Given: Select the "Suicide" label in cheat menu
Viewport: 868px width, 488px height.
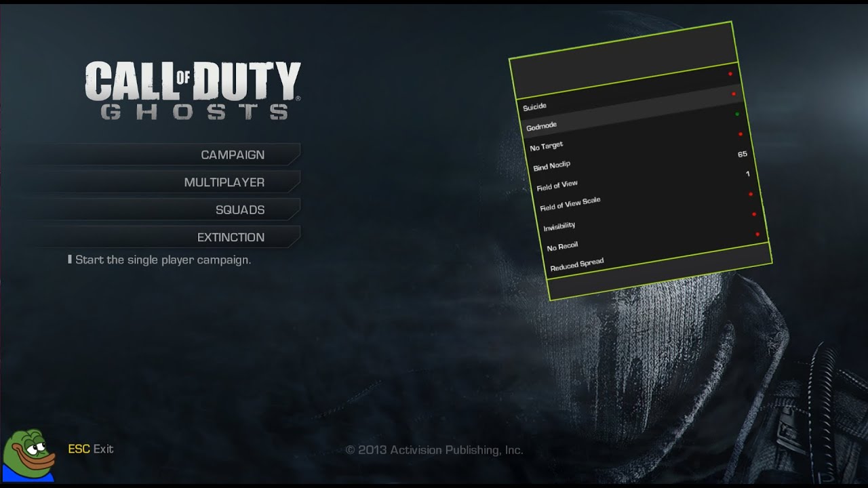Looking at the screenshot, I should pyautogui.click(x=534, y=107).
